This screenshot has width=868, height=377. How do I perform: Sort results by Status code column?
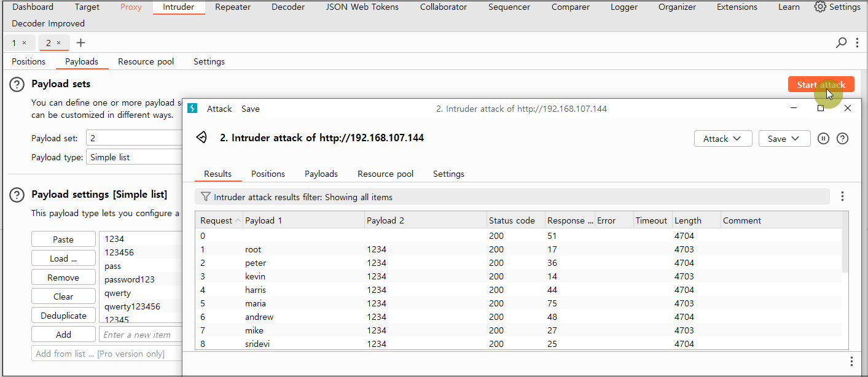(515, 220)
